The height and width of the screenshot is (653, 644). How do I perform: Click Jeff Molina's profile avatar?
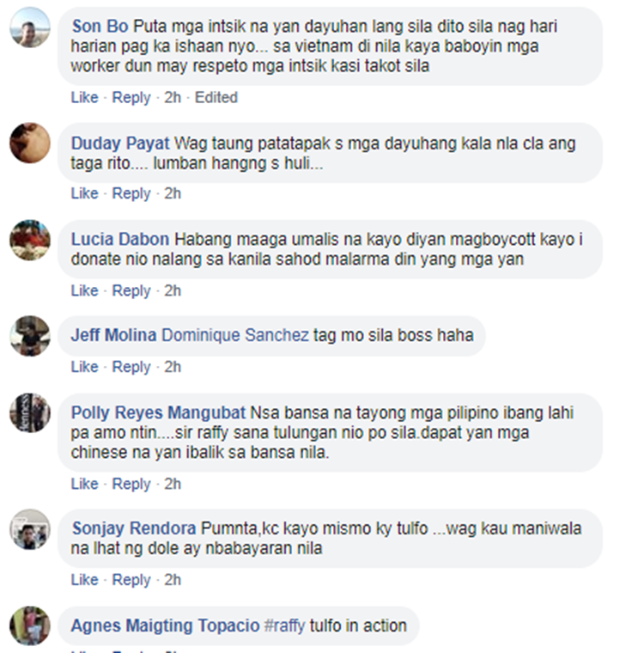pyautogui.click(x=30, y=336)
